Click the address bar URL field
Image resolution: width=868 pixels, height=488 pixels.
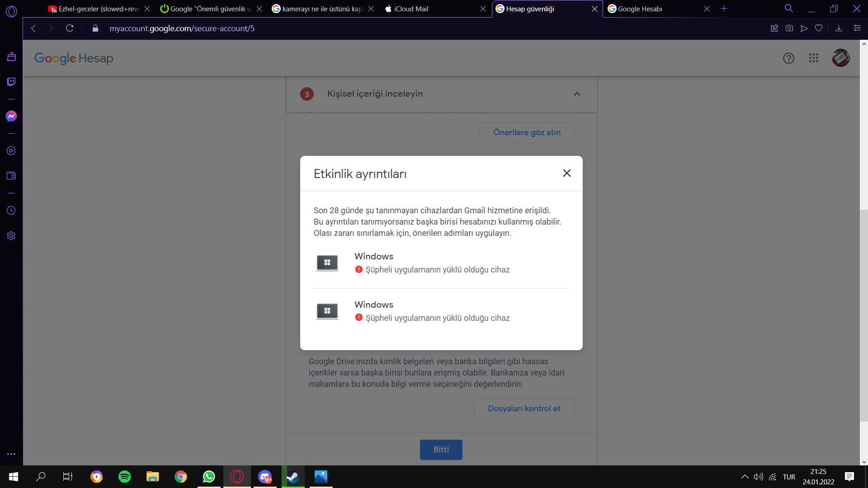point(182,28)
